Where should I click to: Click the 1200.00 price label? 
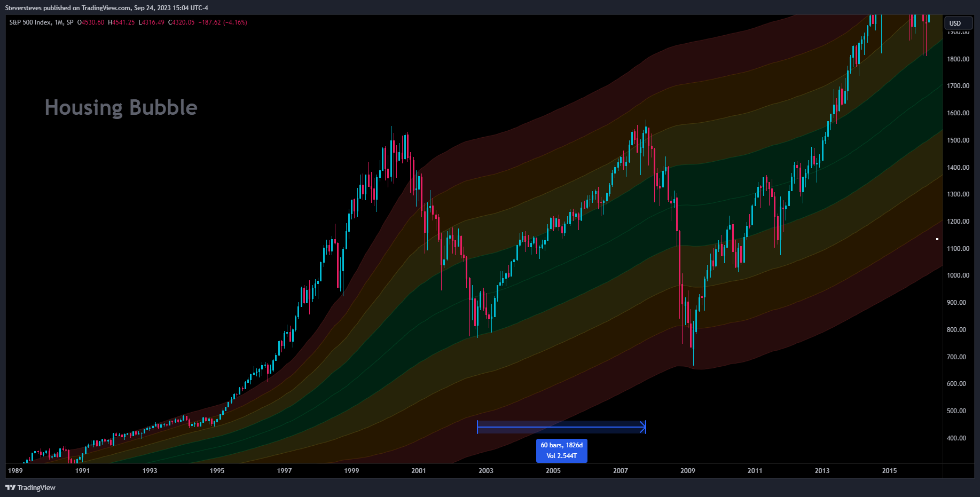[x=958, y=222]
